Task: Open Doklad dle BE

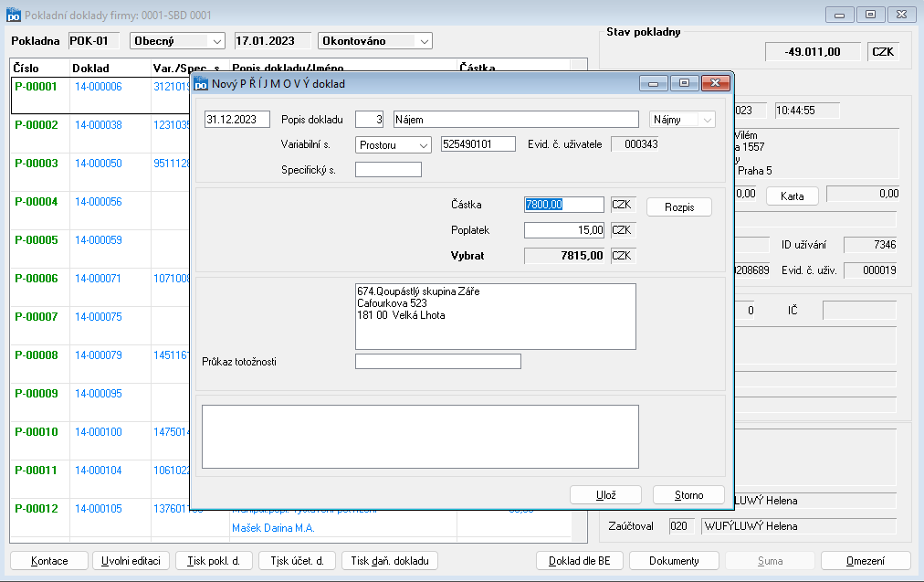Action: 580,561
